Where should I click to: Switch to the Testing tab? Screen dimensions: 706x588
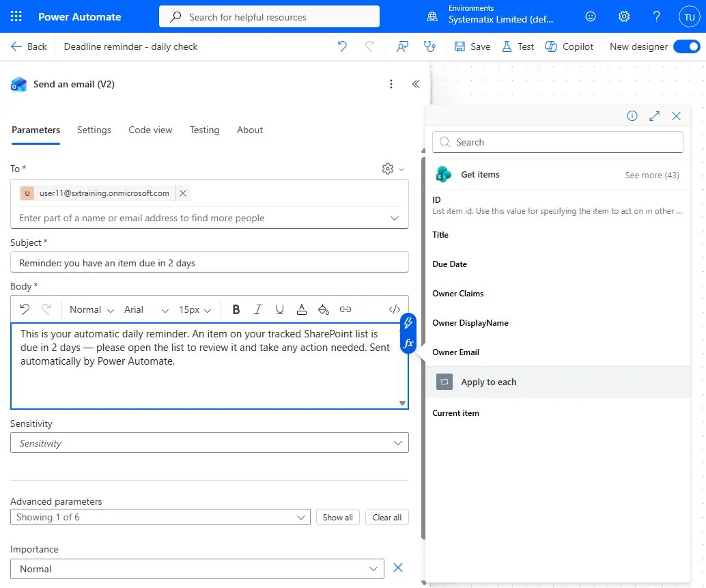coord(204,130)
